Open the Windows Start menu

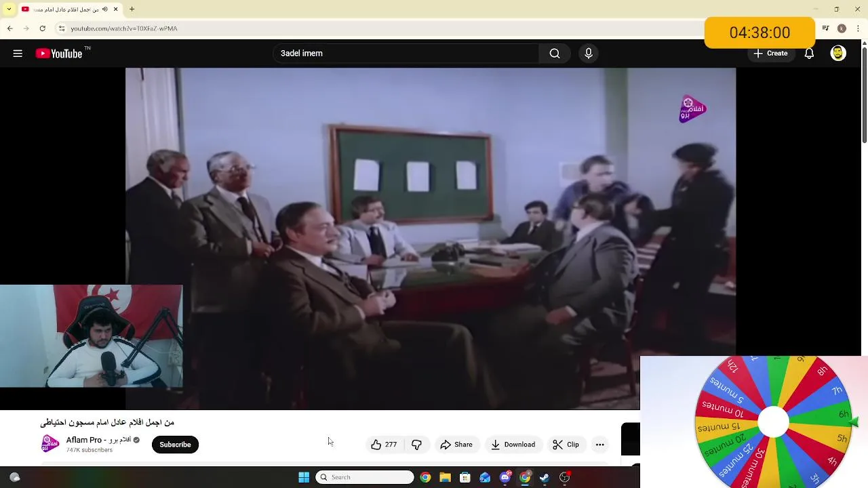tap(304, 477)
